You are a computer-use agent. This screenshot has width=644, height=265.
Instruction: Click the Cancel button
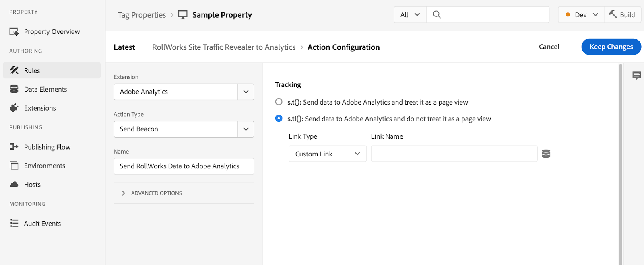(x=549, y=47)
